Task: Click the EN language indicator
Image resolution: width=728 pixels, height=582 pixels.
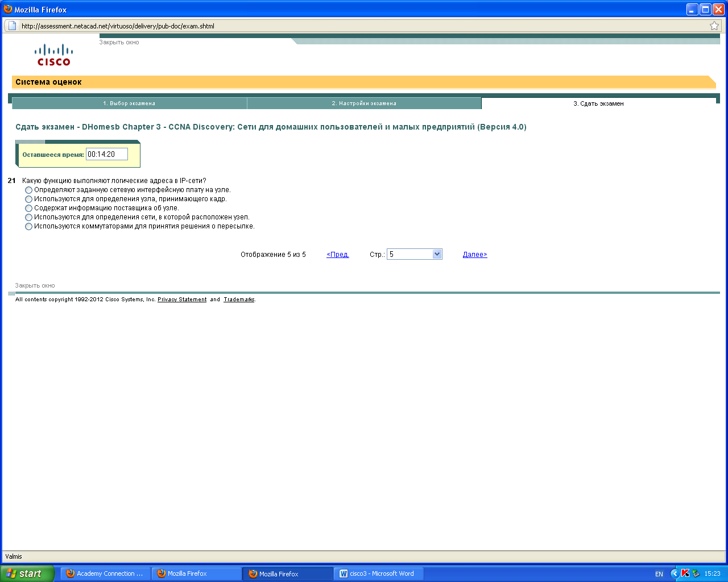Action: (x=659, y=574)
